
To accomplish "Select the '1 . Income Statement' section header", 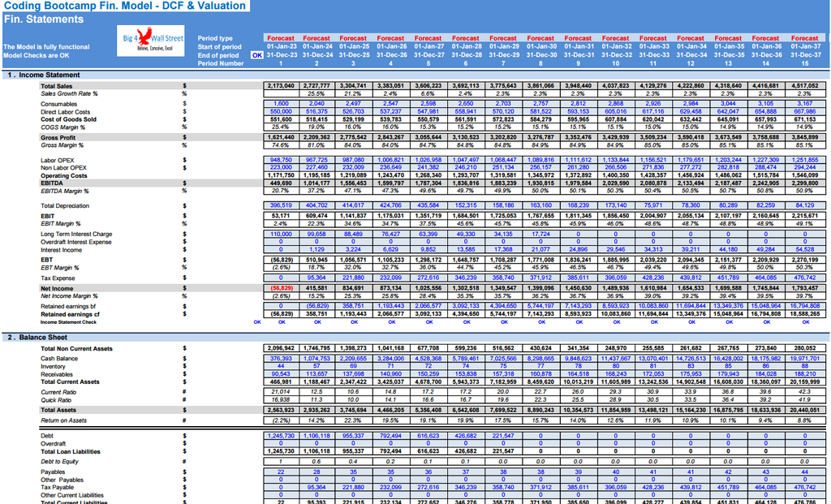I will tap(44, 75).
